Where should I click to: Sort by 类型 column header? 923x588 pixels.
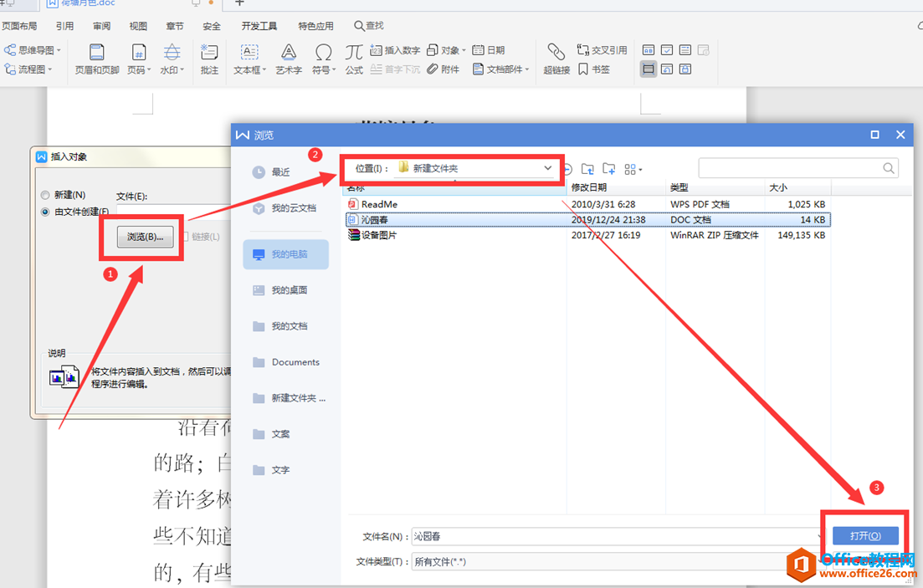coord(715,187)
